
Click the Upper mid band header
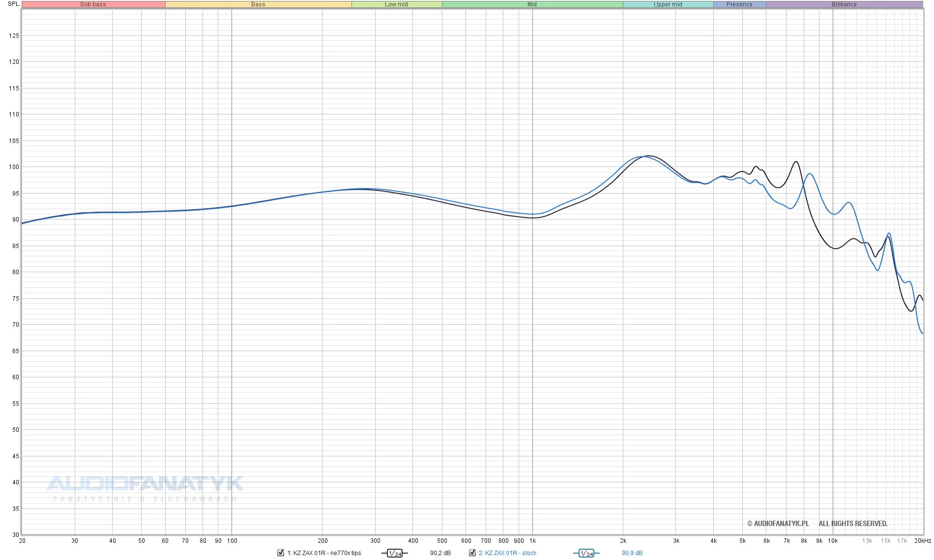668,4
